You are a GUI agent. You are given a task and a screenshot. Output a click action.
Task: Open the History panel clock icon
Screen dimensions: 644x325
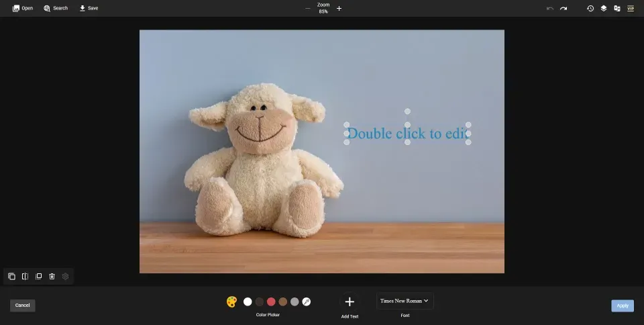coord(590,8)
